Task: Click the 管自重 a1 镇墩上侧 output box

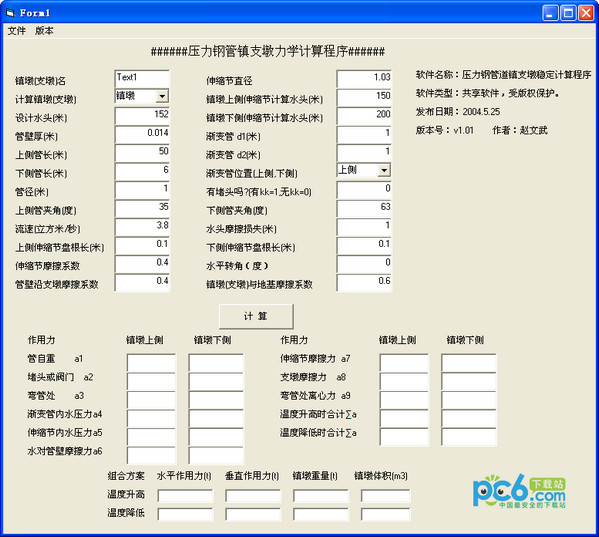Action: 151,362
